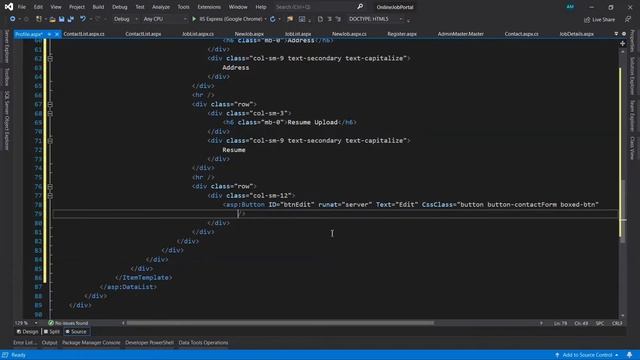This screenshot has width=640, height=360.
Task: Switch to the JobList.aspx tab
Action: point(298,34)
